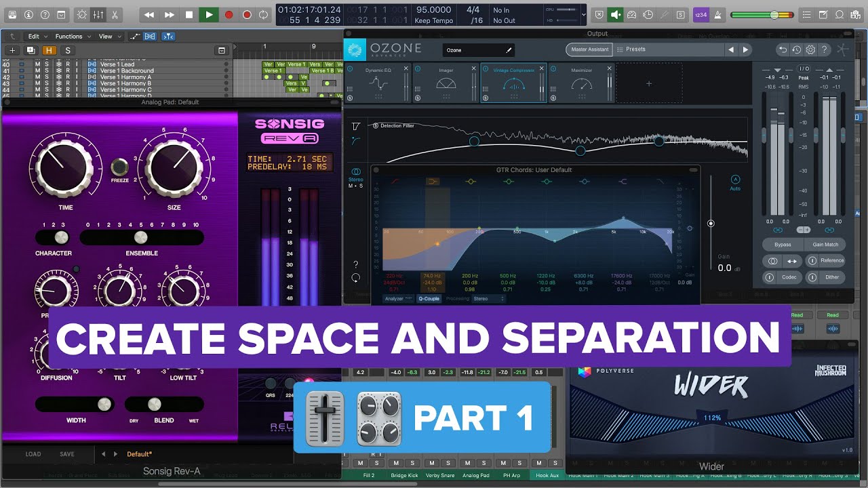Screen dimensions: 868x488
Task: Go to next Ozone preset arrow
Action: pos(745,49)
